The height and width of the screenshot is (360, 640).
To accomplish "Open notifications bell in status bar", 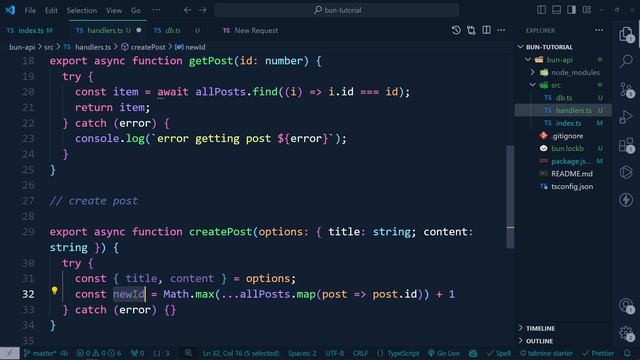I will point(627,353).
